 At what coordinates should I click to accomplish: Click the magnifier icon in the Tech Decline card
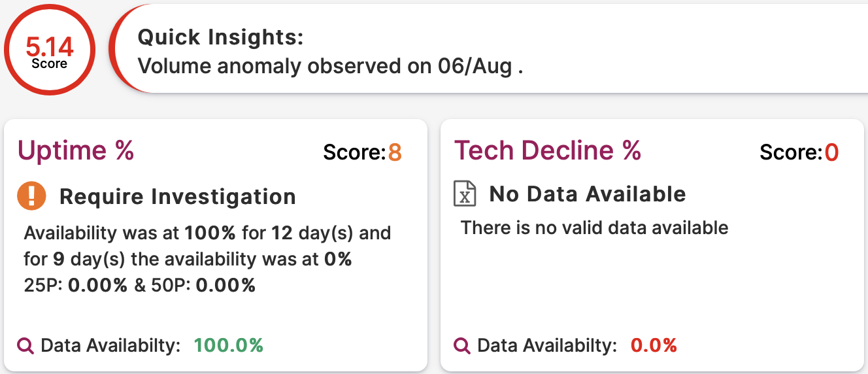click(462, 345)
